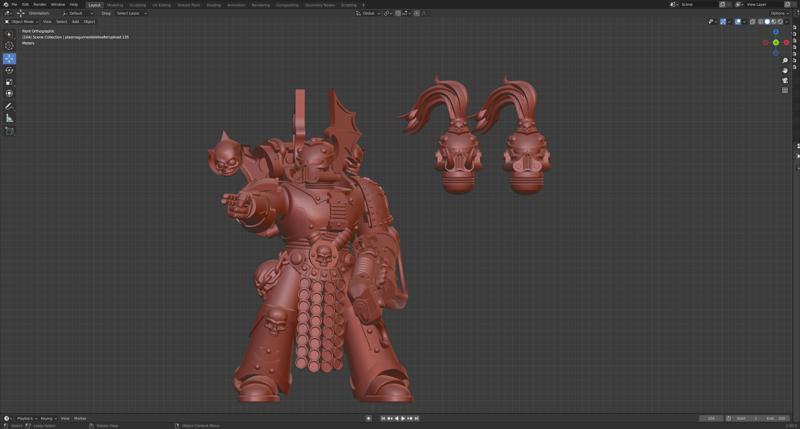Viewport: 800px width, 429px height.
Task: Switch to wireframe viewport shading
Action: (760, 21)
